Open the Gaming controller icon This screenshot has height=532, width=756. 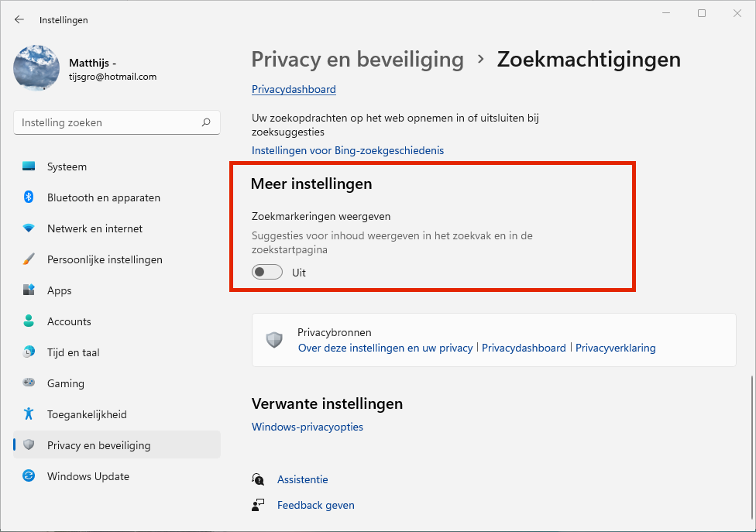click(x=29, y=383)
